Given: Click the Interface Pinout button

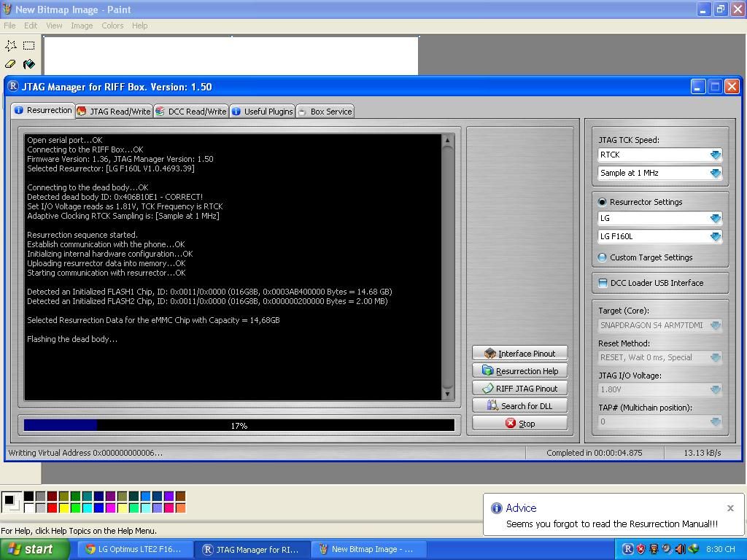Looking at the screenshot, I should (519, 354).
